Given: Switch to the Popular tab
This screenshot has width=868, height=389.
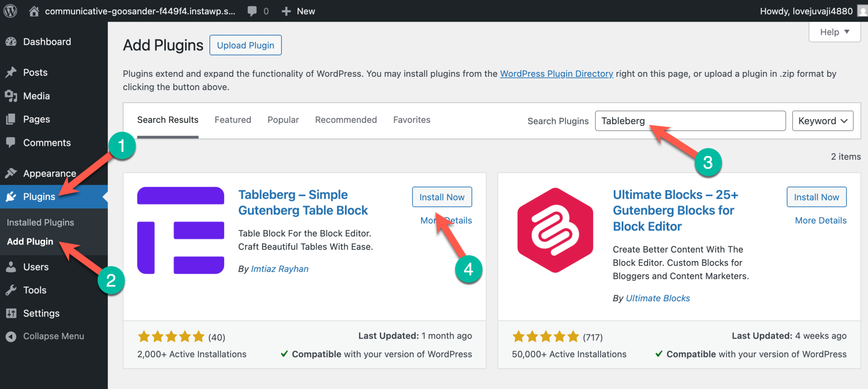Looking at the screenshot, I should pos(283,120).
